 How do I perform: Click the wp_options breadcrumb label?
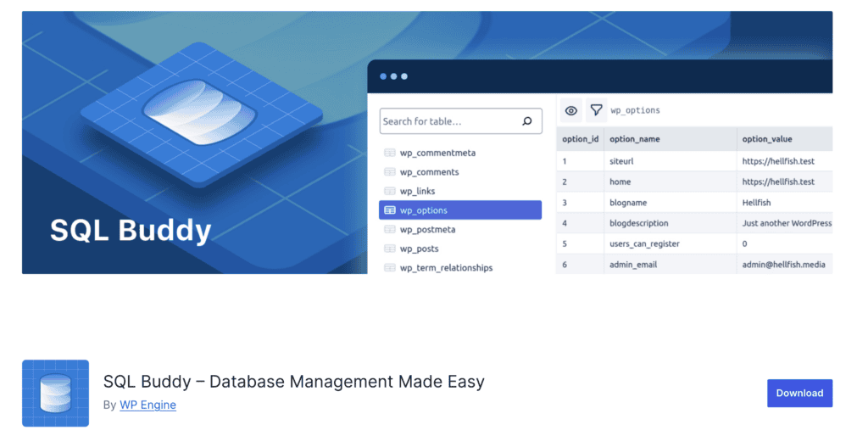tap(635, 111)
